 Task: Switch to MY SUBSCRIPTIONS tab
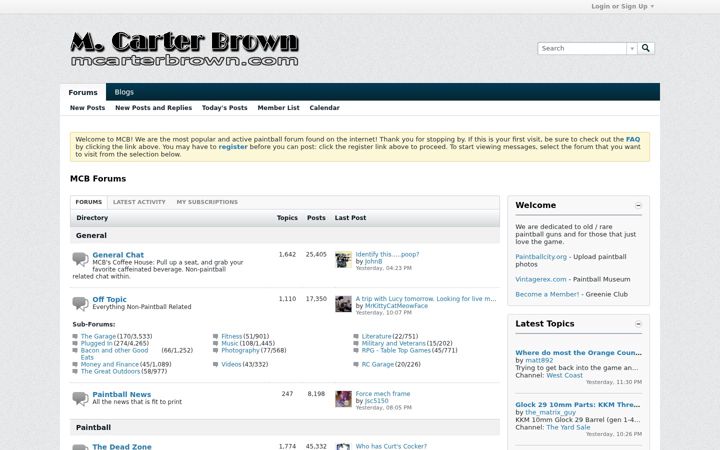(x=207, y=202)
